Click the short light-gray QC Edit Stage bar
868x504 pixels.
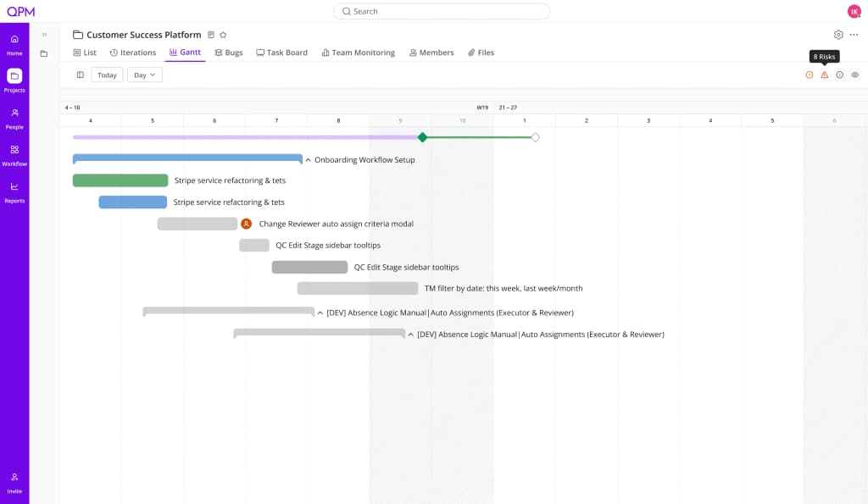pos(254,245)
